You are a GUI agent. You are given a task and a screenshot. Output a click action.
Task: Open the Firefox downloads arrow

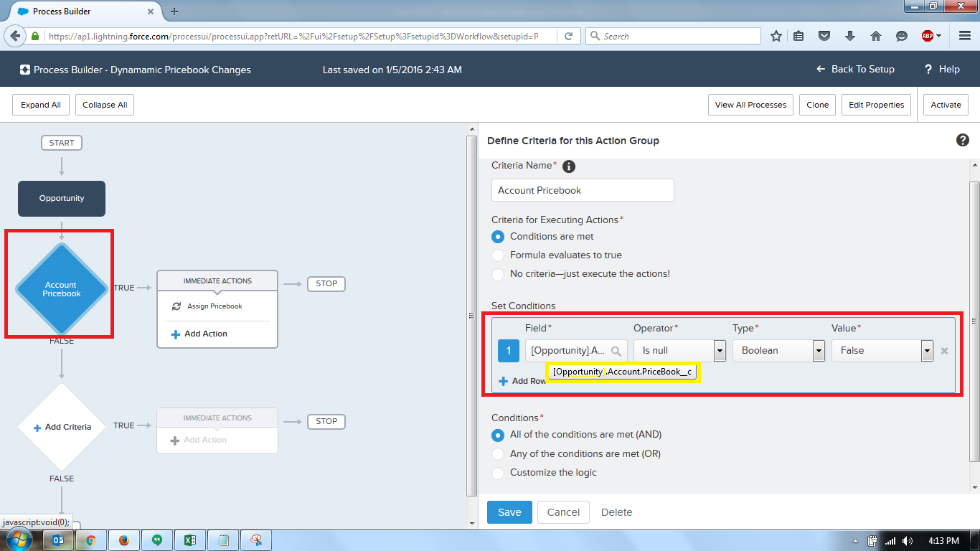[850, 36]
